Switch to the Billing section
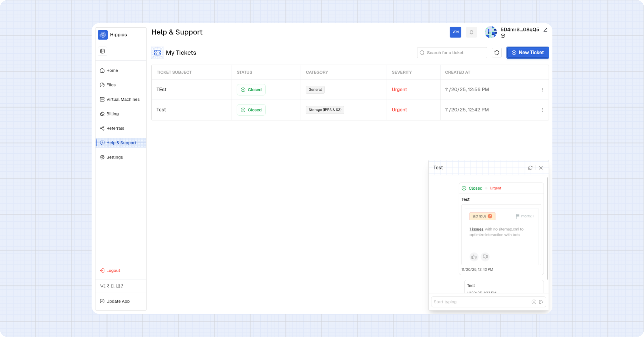Screen dimensions: 644x337 pyautogui.click(x=112, y=114)
